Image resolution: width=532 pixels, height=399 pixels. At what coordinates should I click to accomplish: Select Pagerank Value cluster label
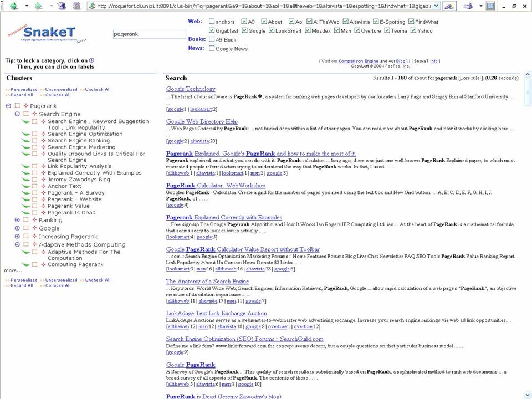69,206
